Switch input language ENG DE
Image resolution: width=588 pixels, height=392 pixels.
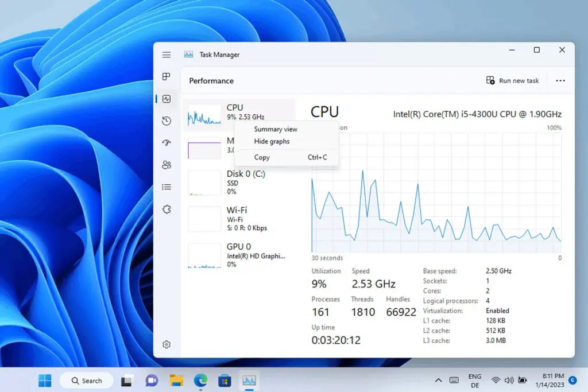[475, 381]
